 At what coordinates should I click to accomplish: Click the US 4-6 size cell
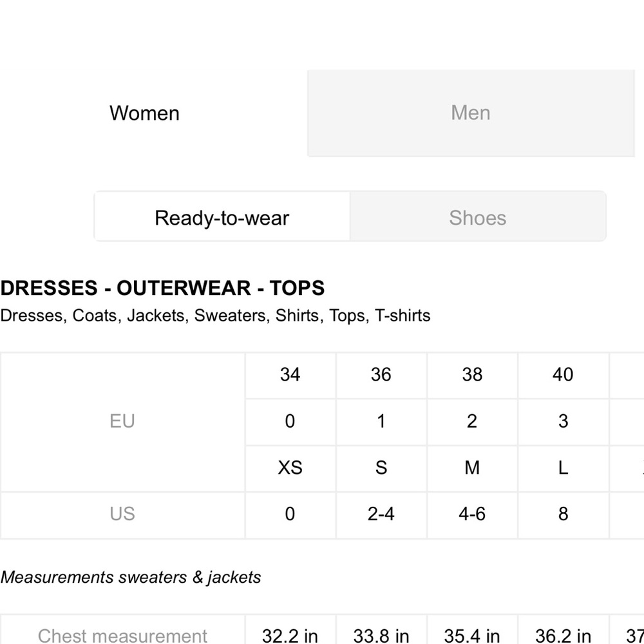point(472,515)
